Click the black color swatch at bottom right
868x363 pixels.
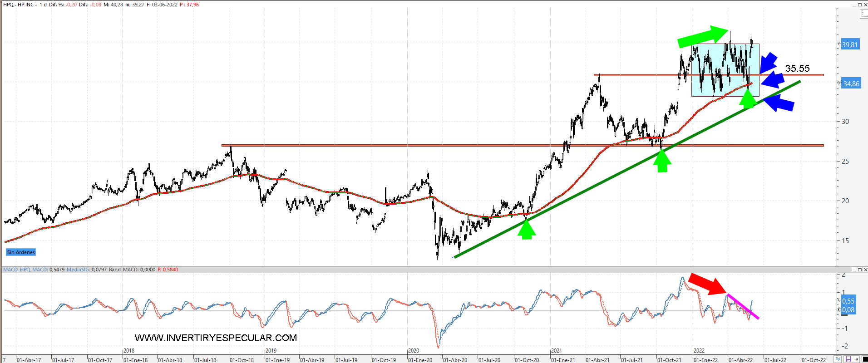(864, 359)
